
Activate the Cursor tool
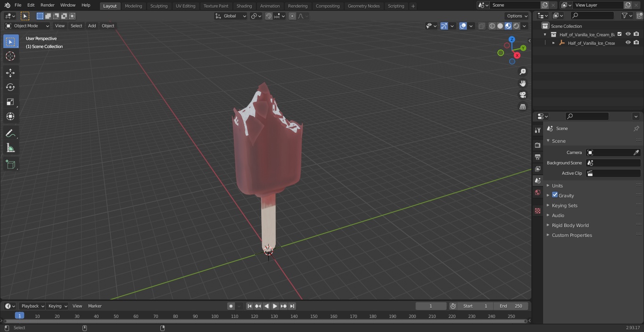tap(11, 56)
